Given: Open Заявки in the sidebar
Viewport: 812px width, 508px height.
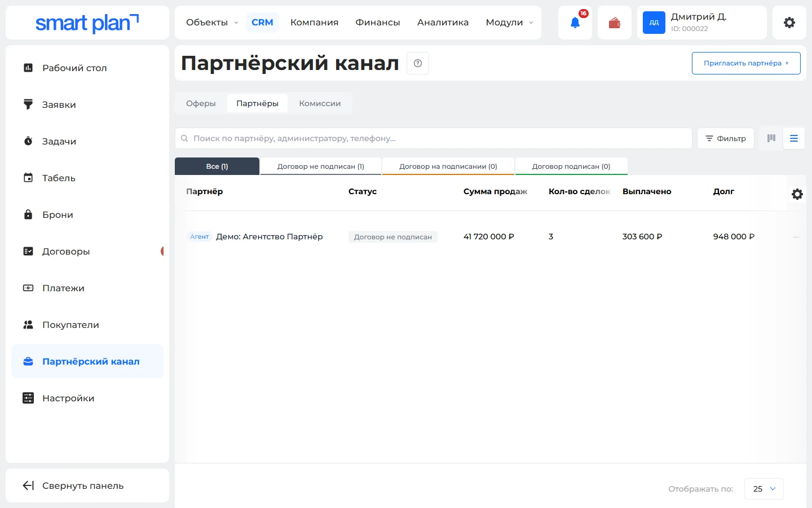Looking at the screenshot, I should point(87,104).
